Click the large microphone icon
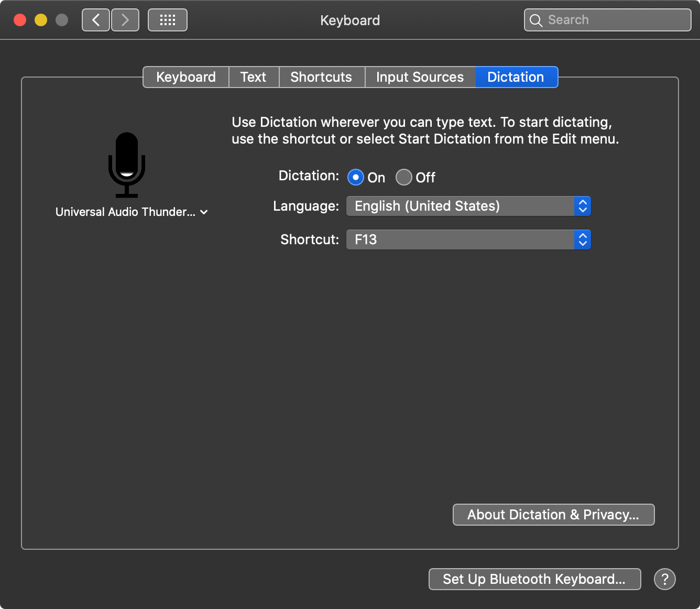This screenshot has height=609, width=700. click(127, 165)
